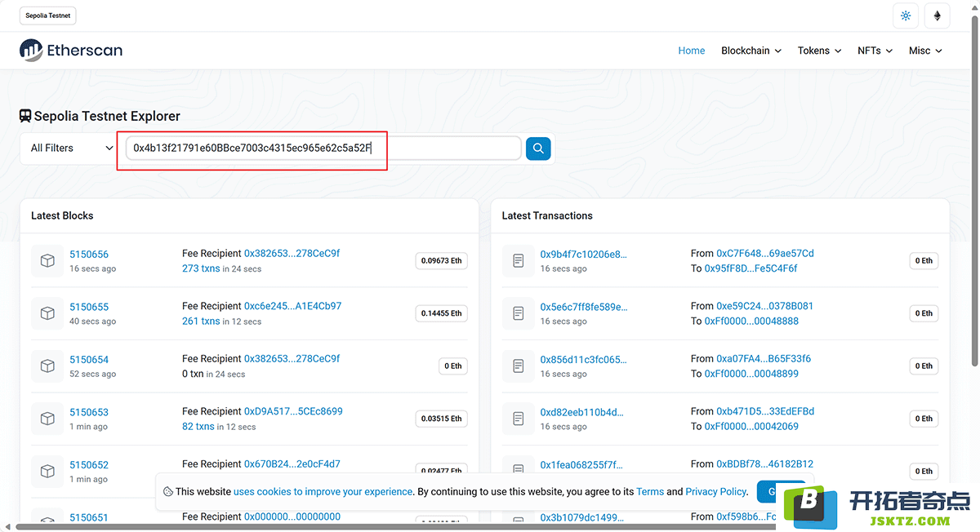Open recipient address 0xFf0000...00042069
This screenshot has height=532, width=980.
tap(752, 427)
